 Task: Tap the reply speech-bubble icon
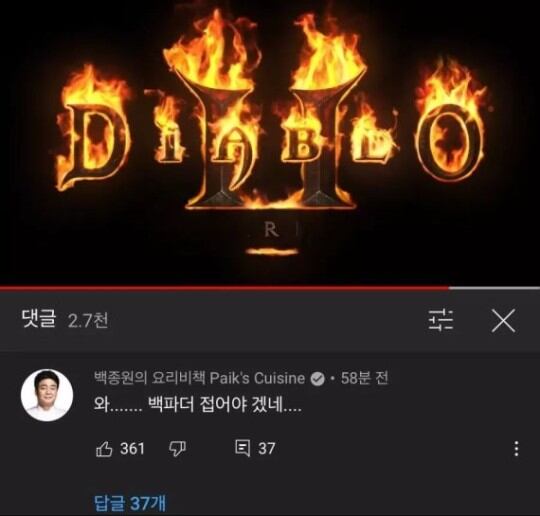point(242,448)
